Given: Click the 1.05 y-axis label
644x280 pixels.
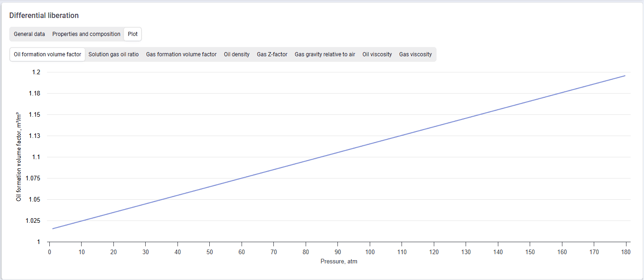Looking at the screenshot, I should [35, 200].
